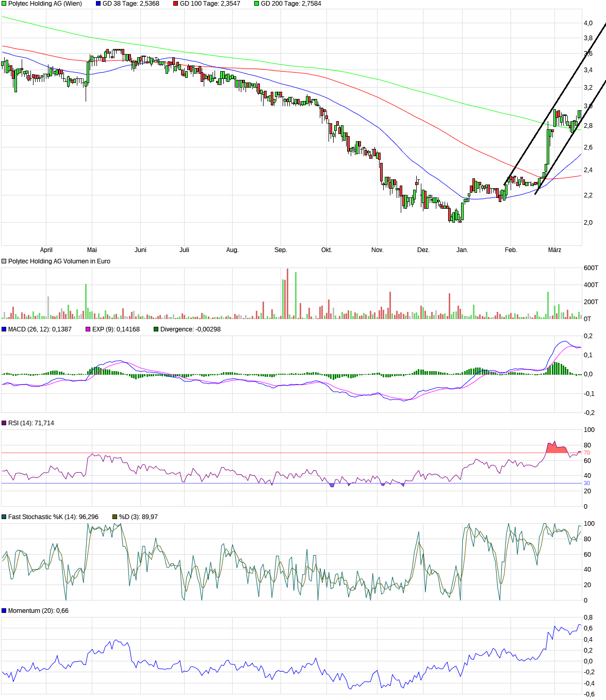Image resolution: width=606 pixels, height=700 pixels.
Task: Click the green GD 200 Tage indicator icon
Action: coord(257,4)
